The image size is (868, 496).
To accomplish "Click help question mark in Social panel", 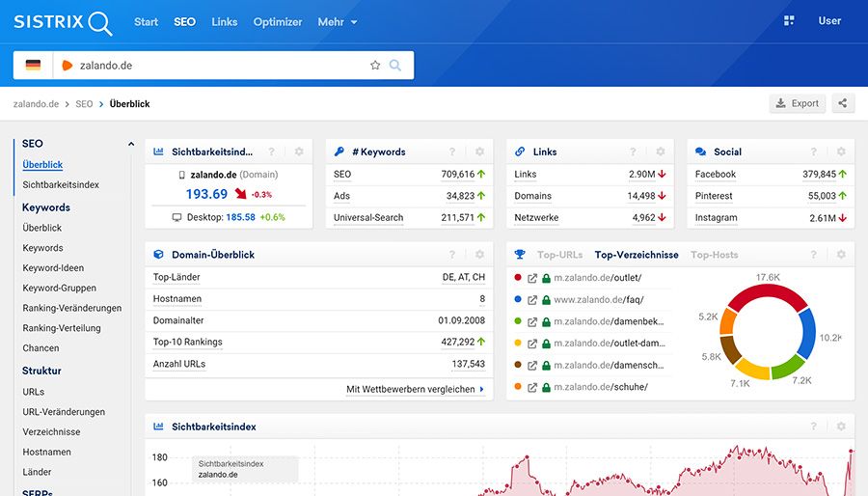I will click(x=814, y=152).
